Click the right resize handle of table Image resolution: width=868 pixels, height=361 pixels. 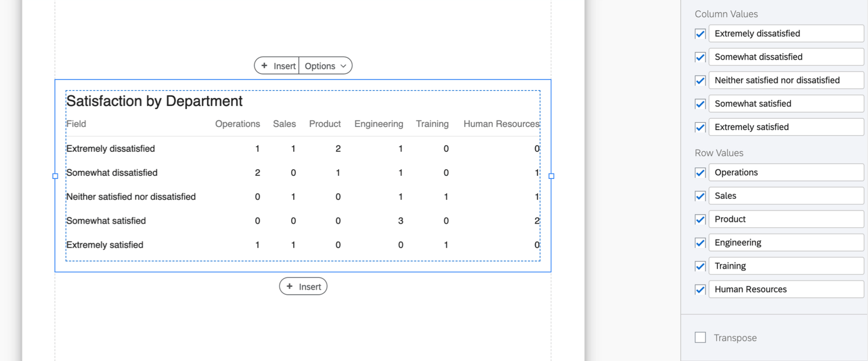551,176
